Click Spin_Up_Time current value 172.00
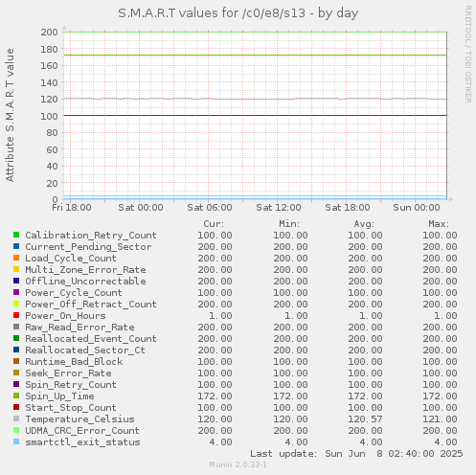476x475 pixels. pos(215,396)
